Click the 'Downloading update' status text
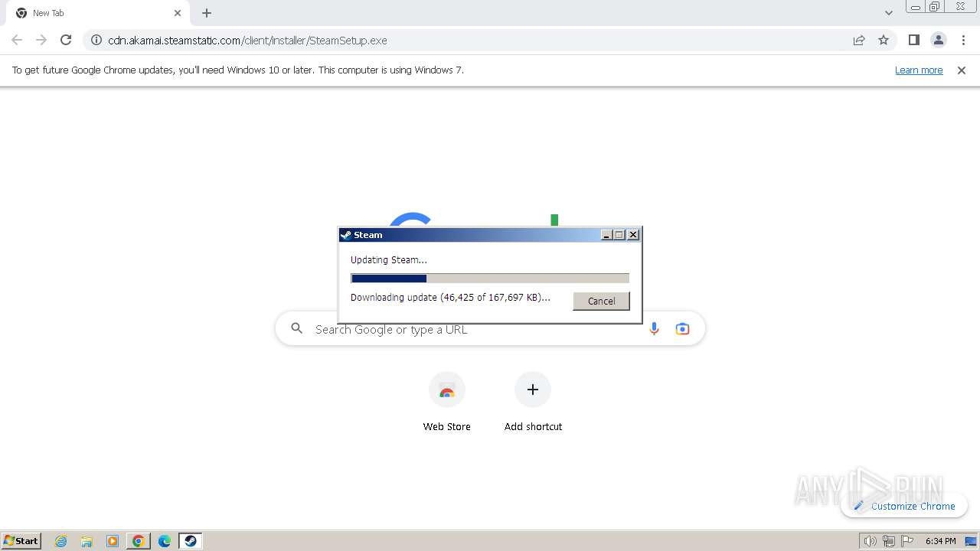Viewport: 980px width, 551px height. pyautogui.click(x=450, y=298)
